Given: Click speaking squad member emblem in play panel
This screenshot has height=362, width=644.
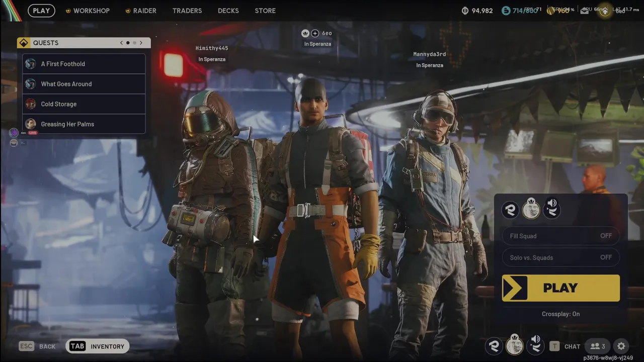Looking at the screenshot, I should point(552,208).
